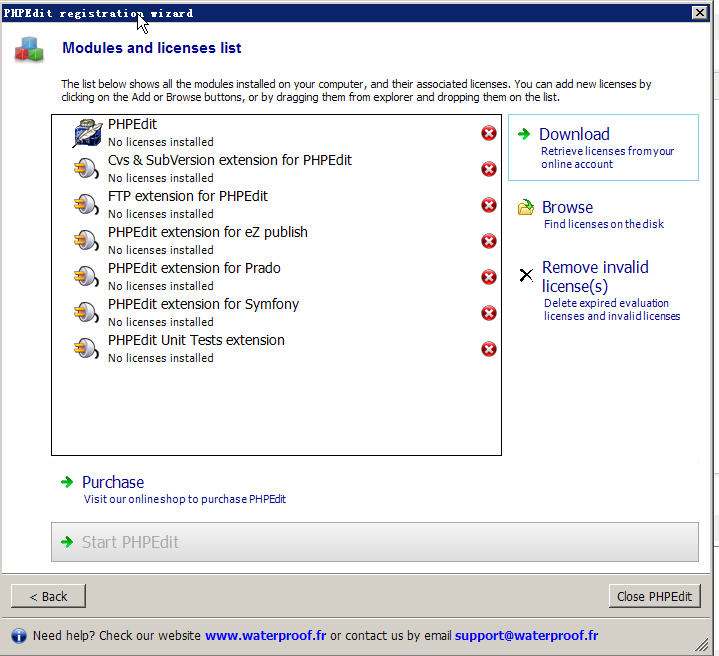Click the Start PHPEdit button
Image resolution: width=719 pixels, height=656 pixels.
375,542
